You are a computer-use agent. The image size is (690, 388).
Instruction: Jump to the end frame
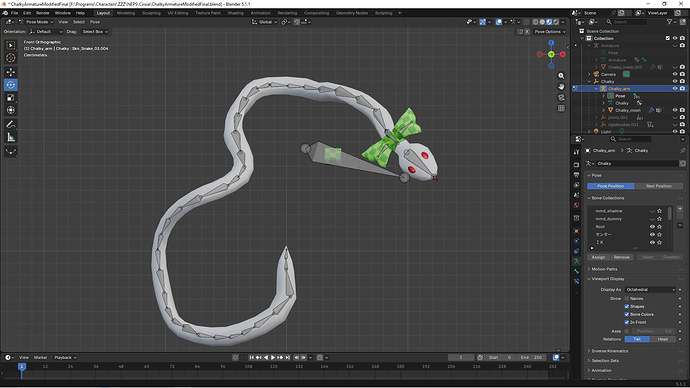coord(287,358)
